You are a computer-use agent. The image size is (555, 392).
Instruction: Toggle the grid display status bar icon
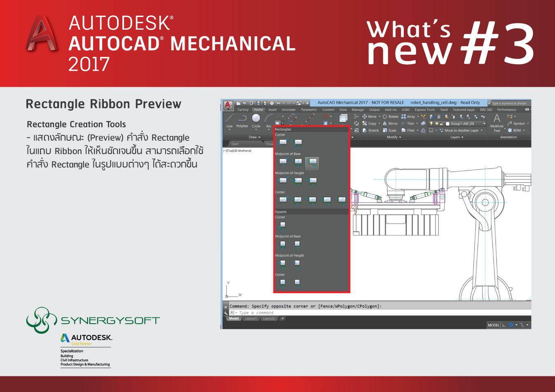coord(504,325)
